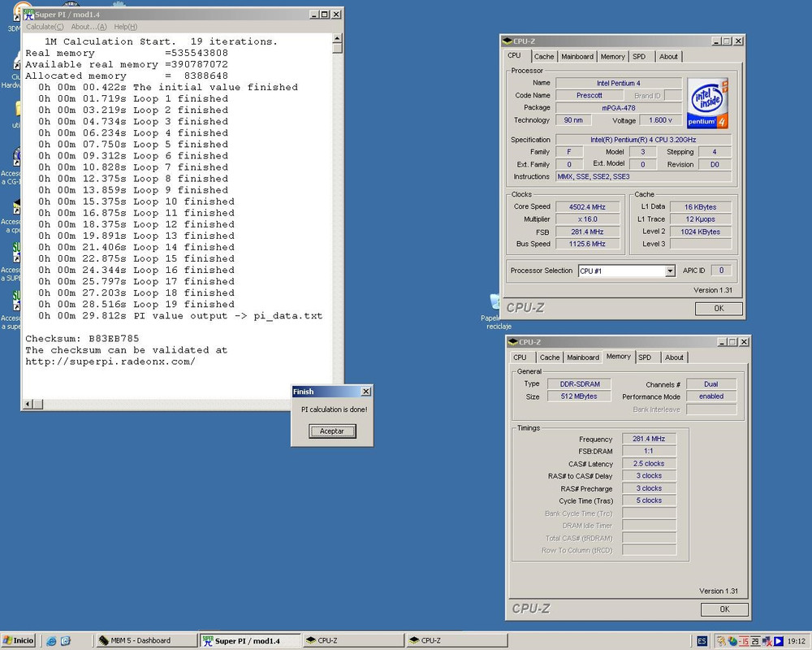This screenshot has height=650, width=812.
Task: Switch to the Mainboard tab in the lower CPU-Z window
Action: point(582,357)
